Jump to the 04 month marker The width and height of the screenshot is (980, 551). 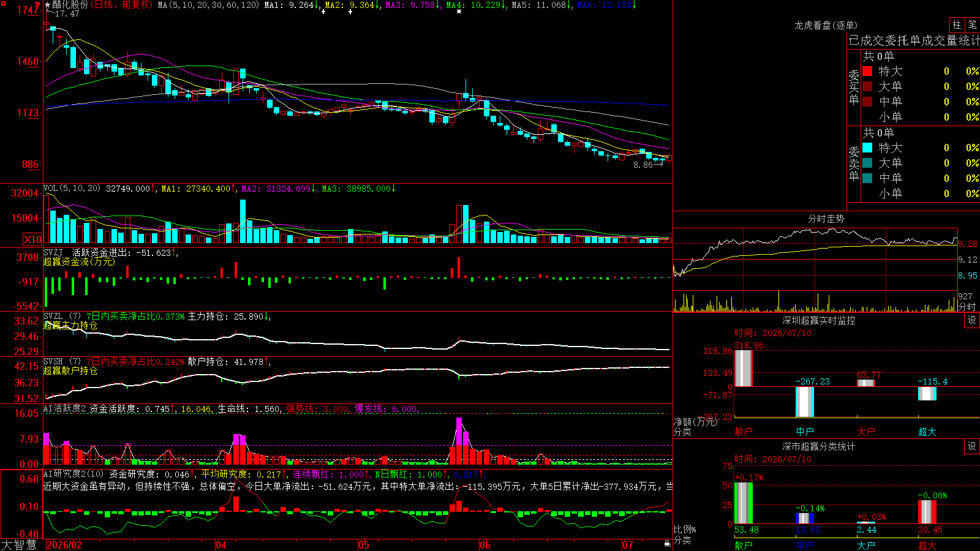coord(221,545)
